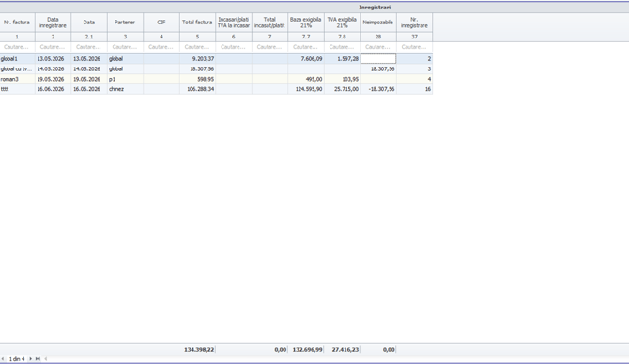629x364 pixels.
Task: Click the 'Inregistrari' band header
Action: point(375,8)
